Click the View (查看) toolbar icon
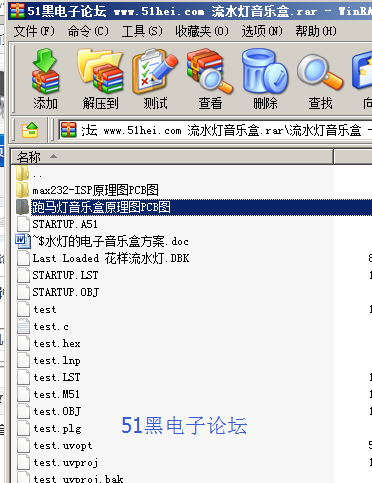 pyautogui.click(x=210, y=79)
